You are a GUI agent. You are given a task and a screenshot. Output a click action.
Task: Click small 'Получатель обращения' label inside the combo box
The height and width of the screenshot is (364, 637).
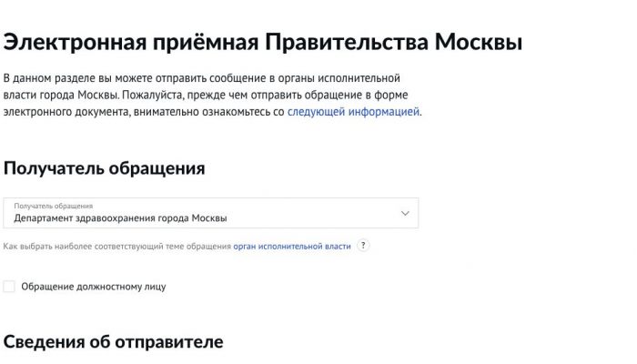(x=53, y=206)
